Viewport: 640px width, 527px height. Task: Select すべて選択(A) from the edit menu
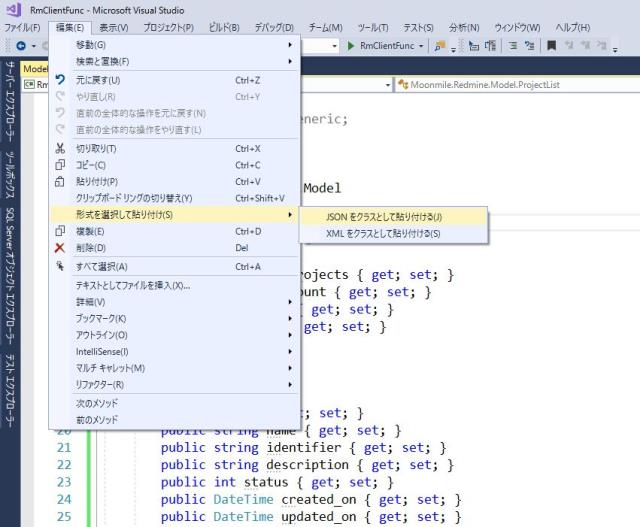102,267
